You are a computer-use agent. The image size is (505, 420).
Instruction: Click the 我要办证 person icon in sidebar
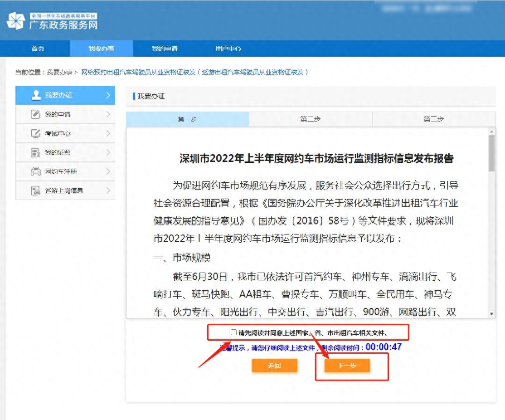point(36,95)
